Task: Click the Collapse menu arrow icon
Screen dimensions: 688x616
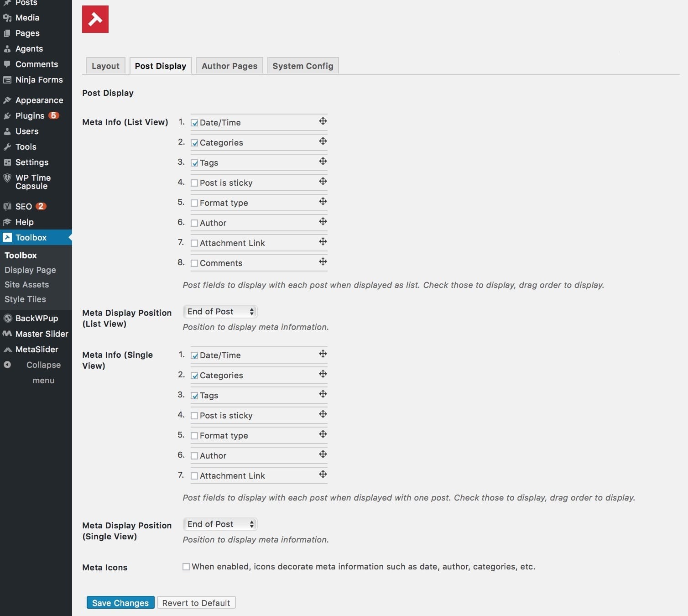Action: click(7, 365)
